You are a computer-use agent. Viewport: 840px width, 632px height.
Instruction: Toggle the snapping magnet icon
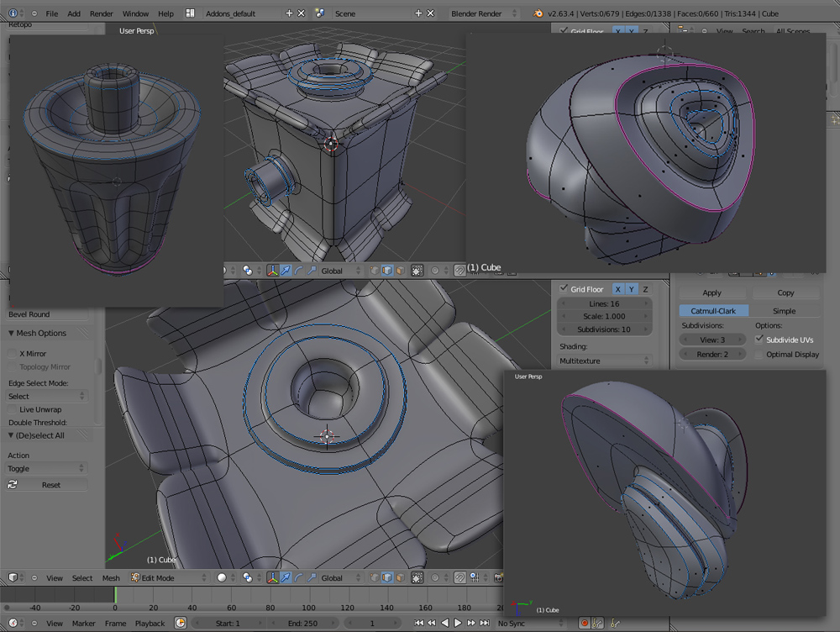[x=459, y=577]
